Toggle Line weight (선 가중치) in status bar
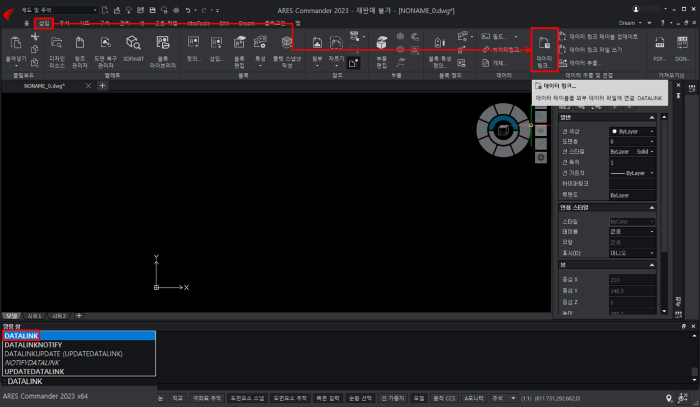 point(393,398)
